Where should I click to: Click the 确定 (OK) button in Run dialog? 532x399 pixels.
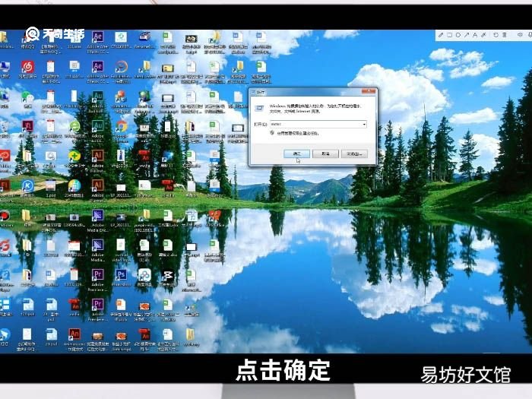297,154
